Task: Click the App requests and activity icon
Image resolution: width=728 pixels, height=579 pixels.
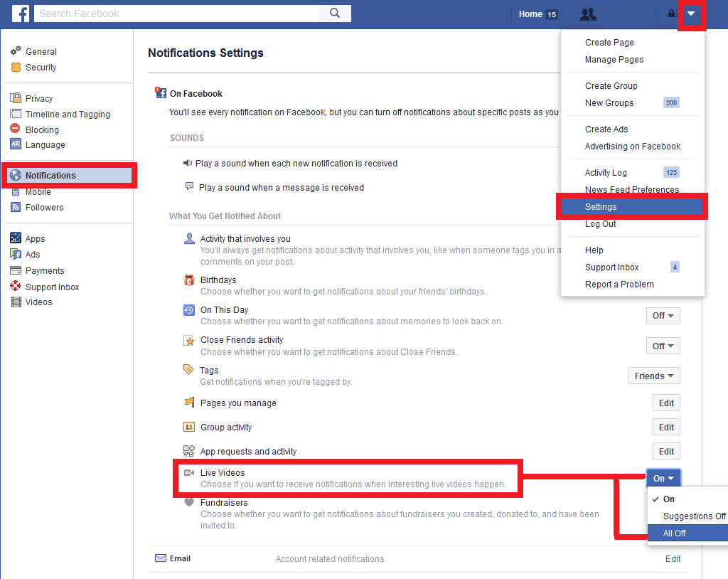Action: click(x=189, y=451)
